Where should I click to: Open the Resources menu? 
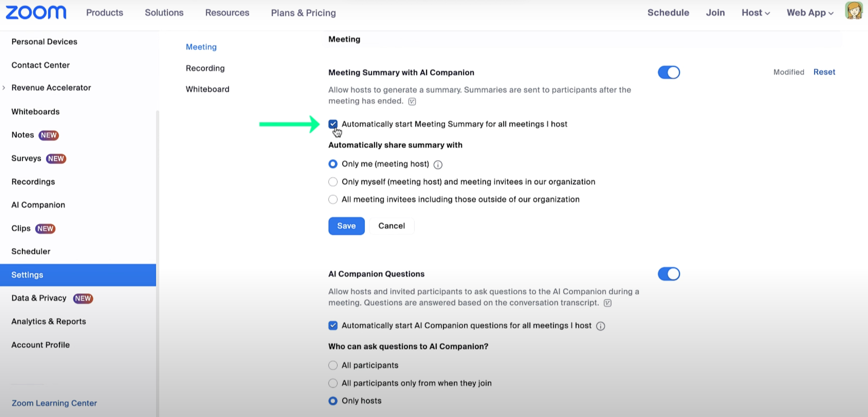click(227, 13)
